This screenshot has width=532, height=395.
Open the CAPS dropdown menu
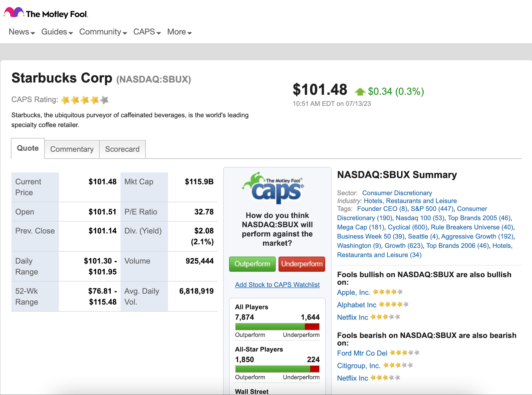(147, 32)
